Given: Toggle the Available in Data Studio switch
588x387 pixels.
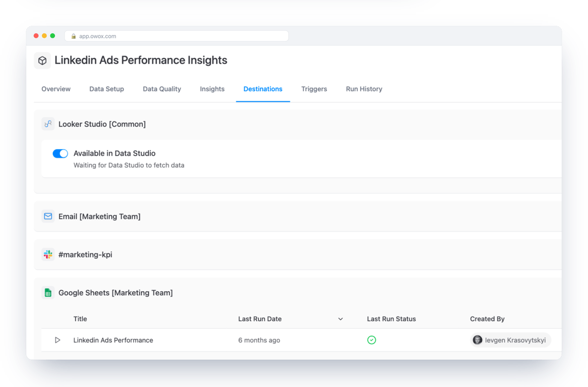Looking at the screenshot, I should [60, 154].
